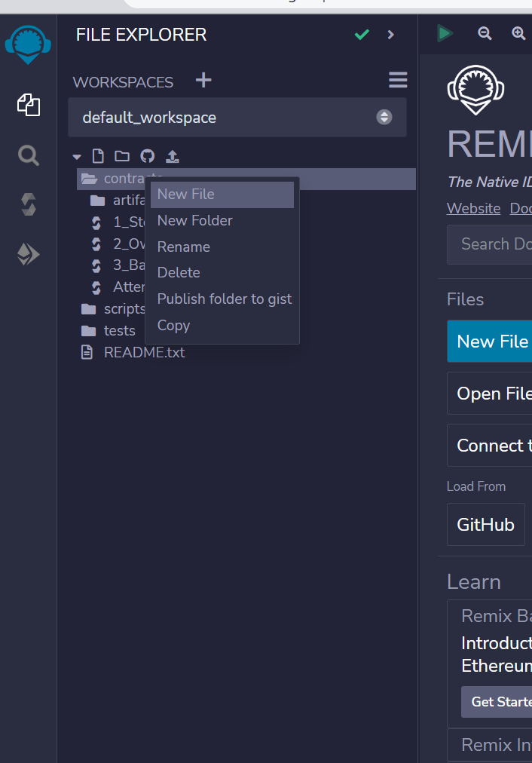Click the README.txt document icon
Viewport: 532px width, 763px height.
pyautogui.click(x=87, y=352)
